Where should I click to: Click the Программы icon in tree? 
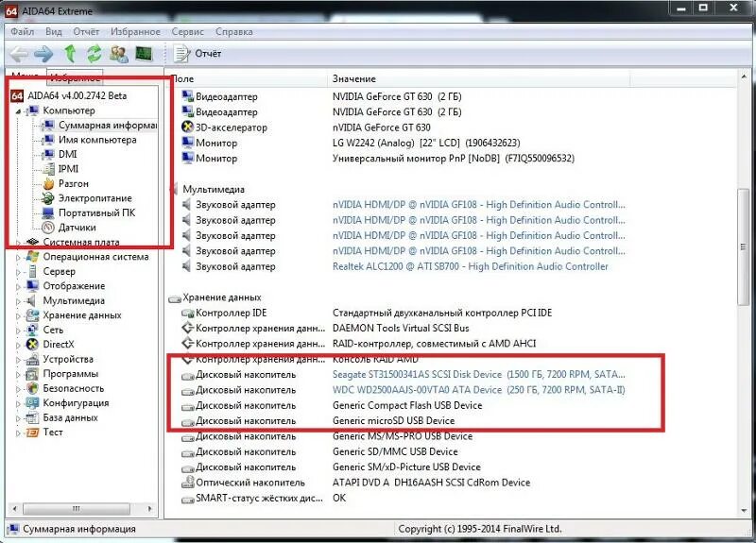tap(33, 374)
